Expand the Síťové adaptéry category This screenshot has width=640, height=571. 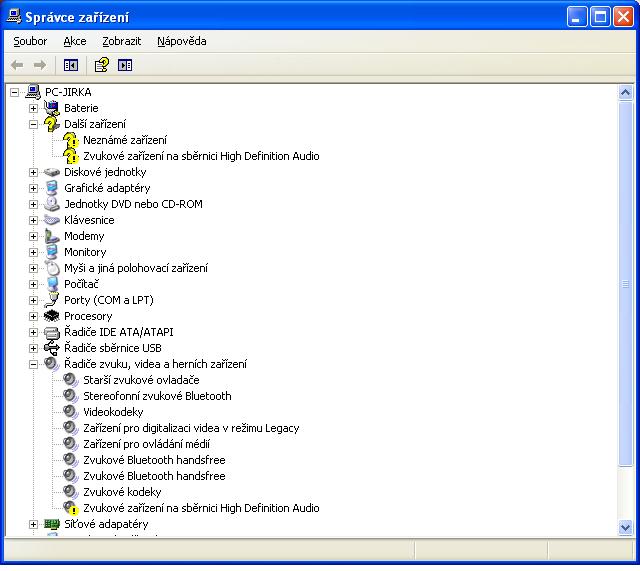tap(33, 524)
